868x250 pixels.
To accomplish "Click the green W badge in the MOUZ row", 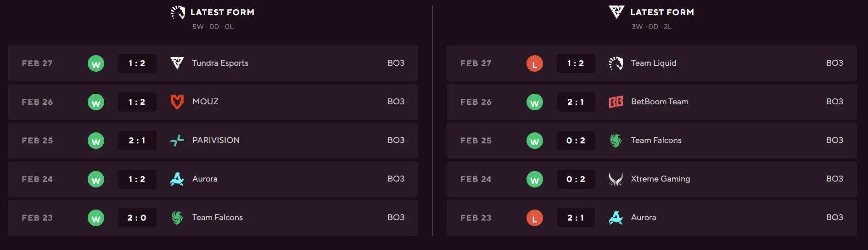I will tap(96, 102).
